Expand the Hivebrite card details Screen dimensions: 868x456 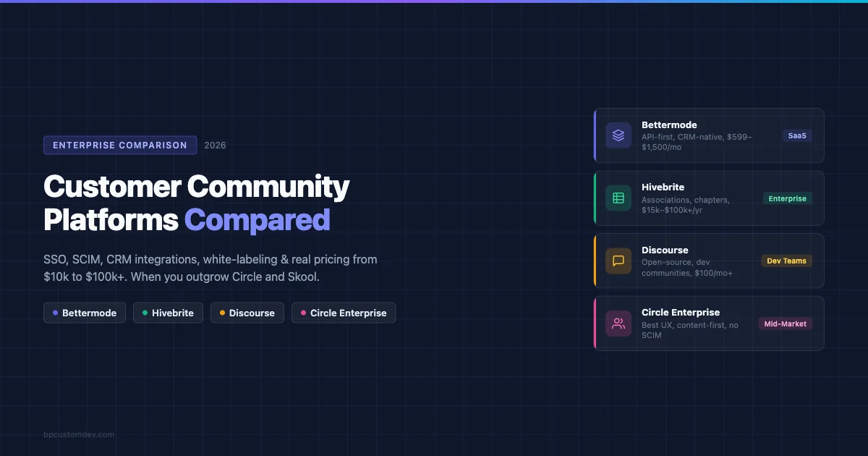click(709, 198)
